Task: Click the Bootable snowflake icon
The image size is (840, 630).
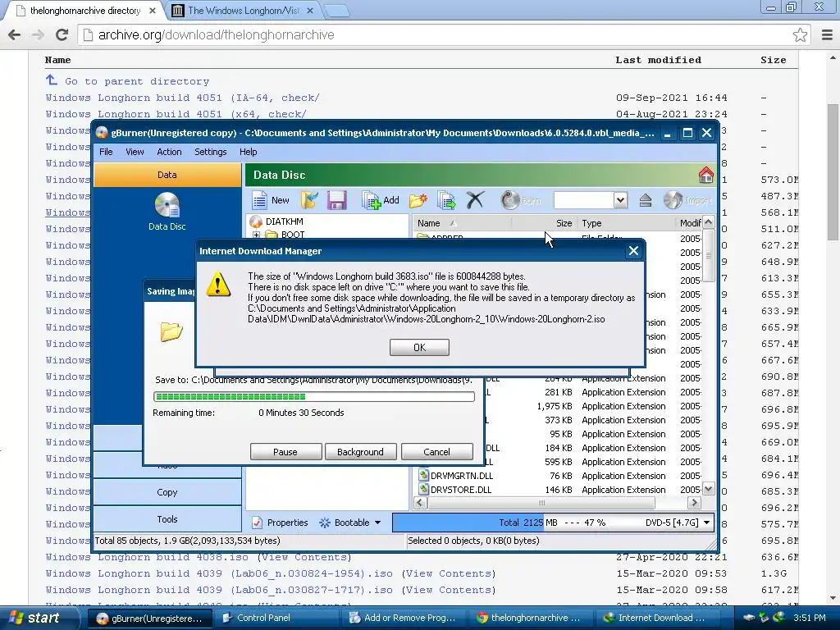Action: pos(325,523)
